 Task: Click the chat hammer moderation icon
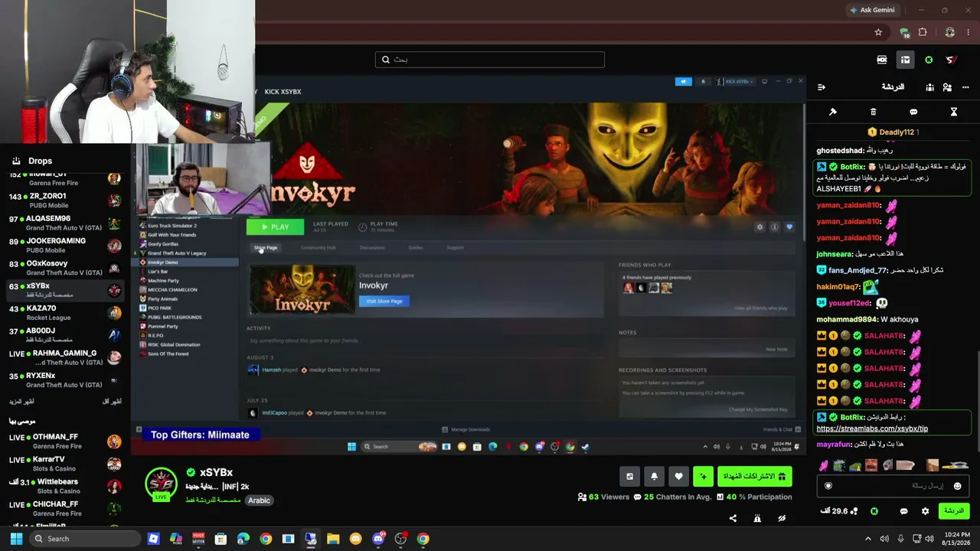(x=833, y=112)
